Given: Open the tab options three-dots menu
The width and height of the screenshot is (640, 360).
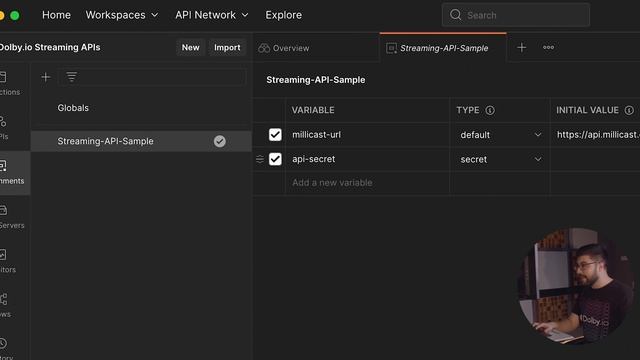Looking at the screenshot, I should click(x=548, y=48).
